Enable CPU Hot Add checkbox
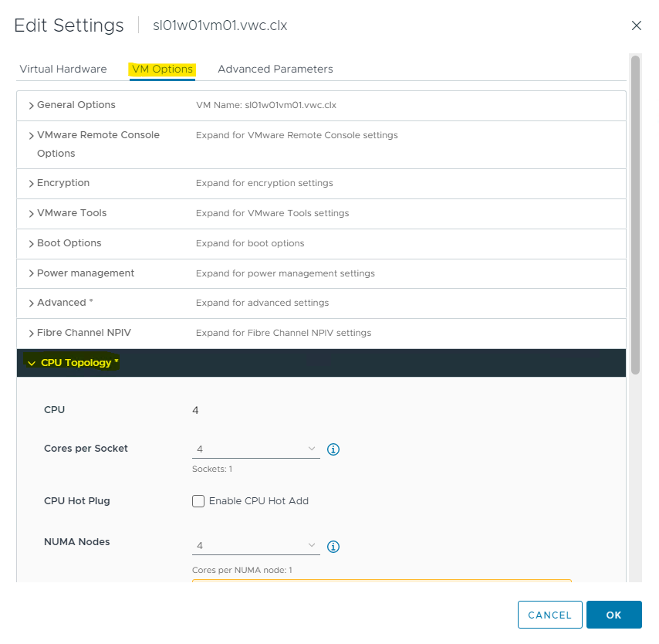659x644 pixels. click(199, 501)
